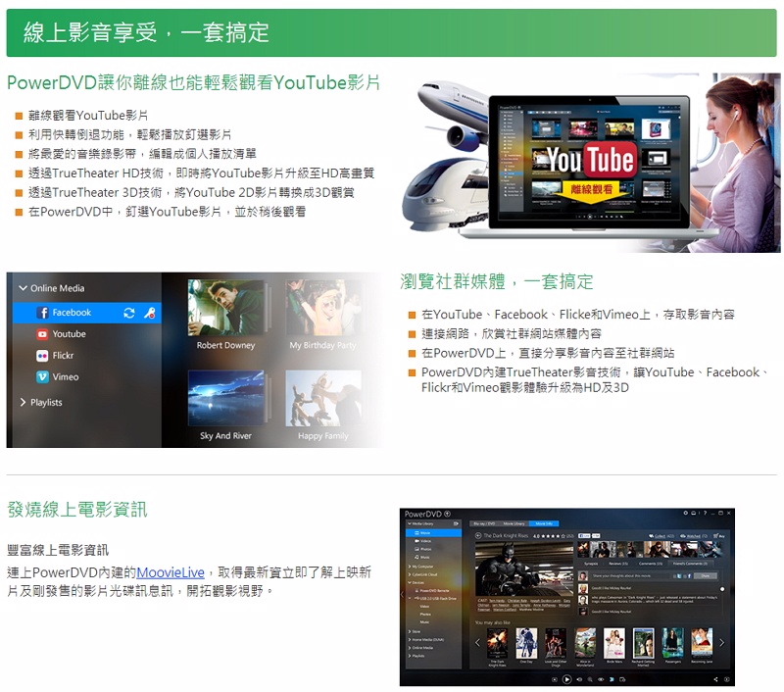Click the Share button in comment box
This screenshot has height=692, width=784.
click(x=705, y=576)
